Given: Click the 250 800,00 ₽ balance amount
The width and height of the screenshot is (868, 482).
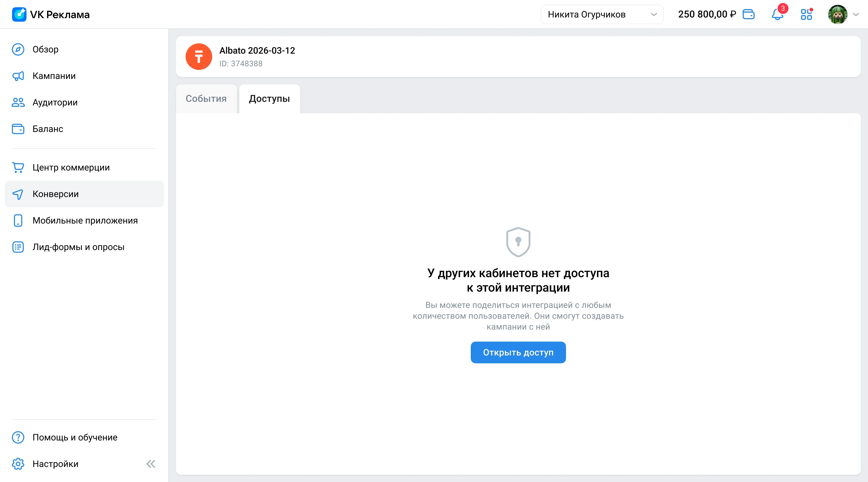Looking at the screenshot, I should pyautogui.click(x=707, y=14).
